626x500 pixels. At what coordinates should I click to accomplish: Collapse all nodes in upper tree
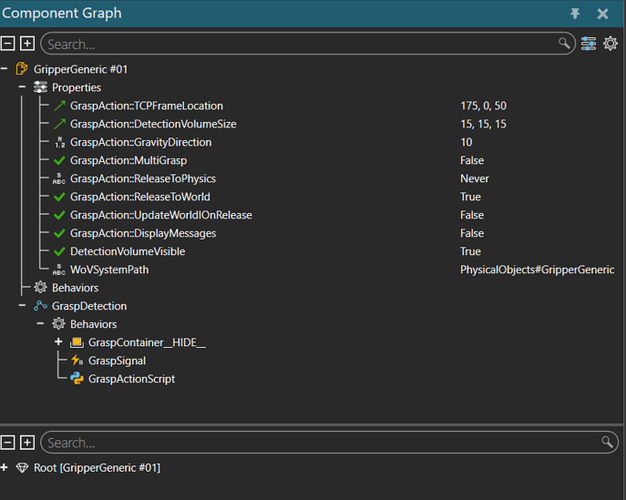[8, 43]
